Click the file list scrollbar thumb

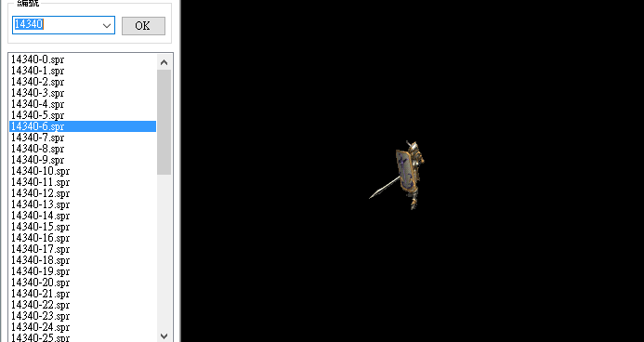(164, 122)
